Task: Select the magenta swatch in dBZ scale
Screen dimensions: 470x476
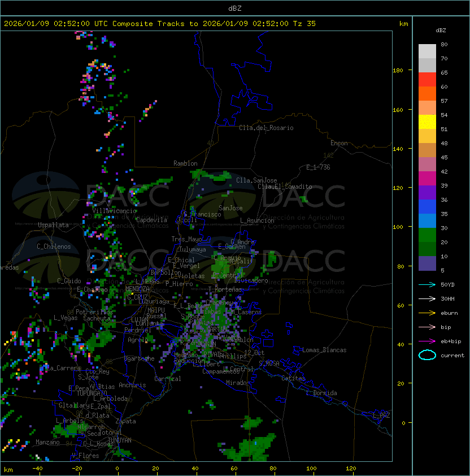Action: (x=427, y=179)
